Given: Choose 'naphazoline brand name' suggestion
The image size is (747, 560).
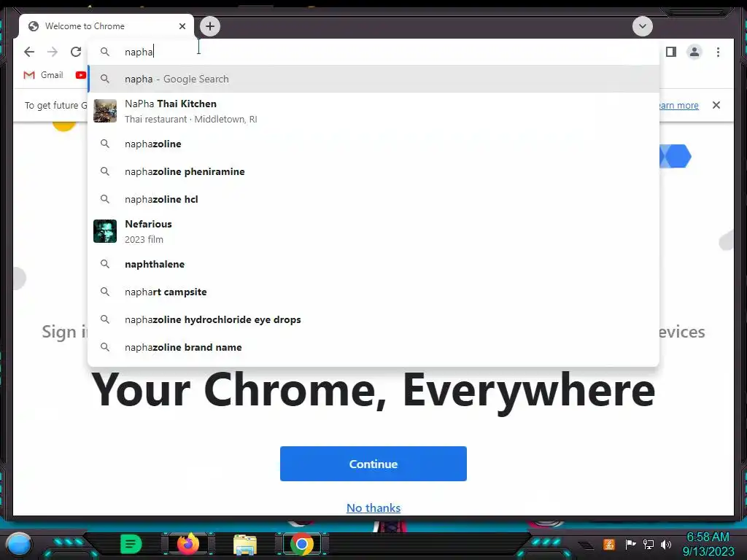Looking at the screenshot, I should tap(373, 347).
